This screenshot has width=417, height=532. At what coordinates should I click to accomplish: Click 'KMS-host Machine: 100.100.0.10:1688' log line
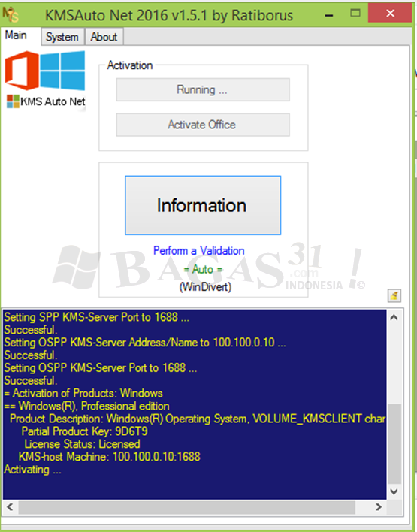coord(109,457)
